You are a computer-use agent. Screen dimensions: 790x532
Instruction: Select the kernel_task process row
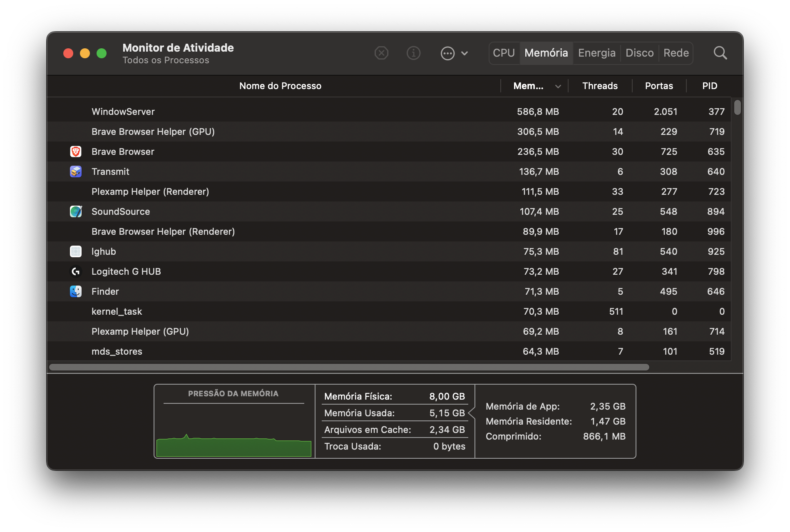pos(389,311)
